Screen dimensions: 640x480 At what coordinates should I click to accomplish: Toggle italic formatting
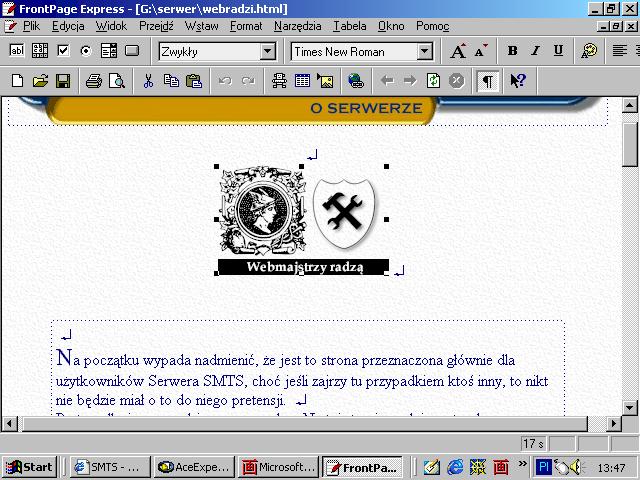536,51
